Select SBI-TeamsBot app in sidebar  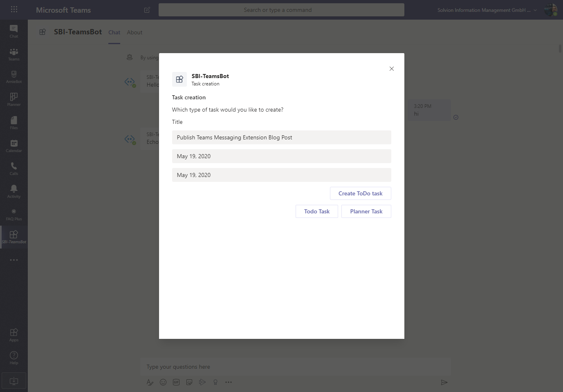[14, 237]
